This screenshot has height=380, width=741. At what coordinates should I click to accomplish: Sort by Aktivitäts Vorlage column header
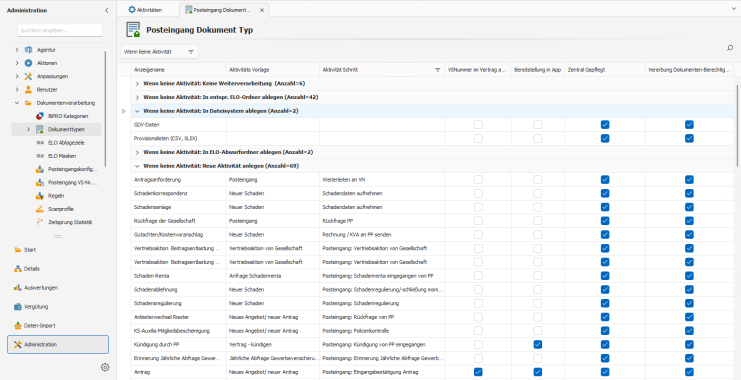click(x=273, y=69)
